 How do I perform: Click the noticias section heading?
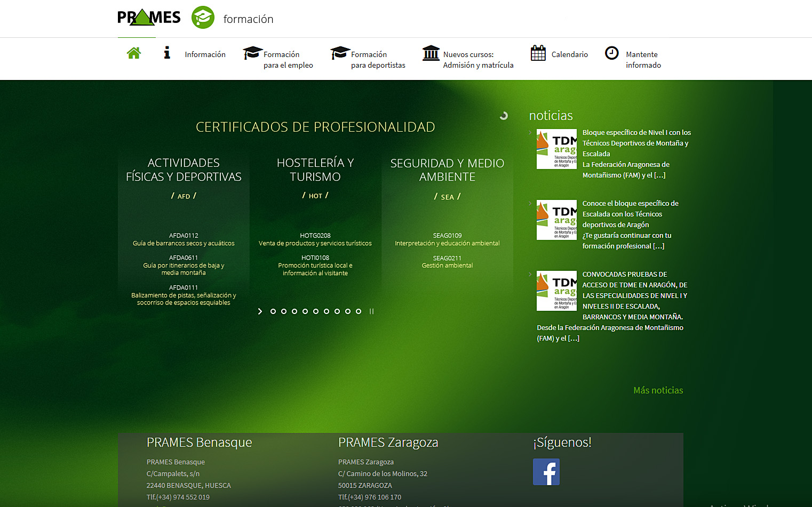[551, 116]
